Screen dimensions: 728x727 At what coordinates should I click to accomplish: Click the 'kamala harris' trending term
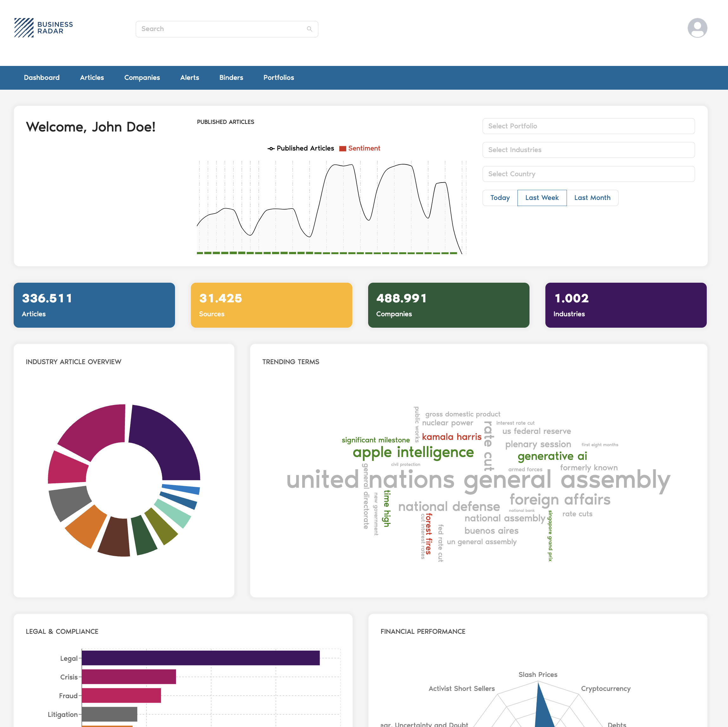452,437
